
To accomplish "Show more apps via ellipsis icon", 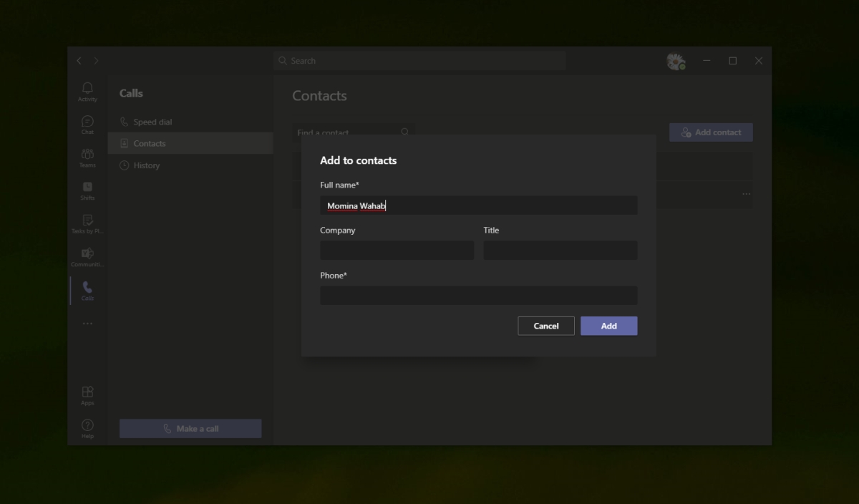I will [87, 324].
